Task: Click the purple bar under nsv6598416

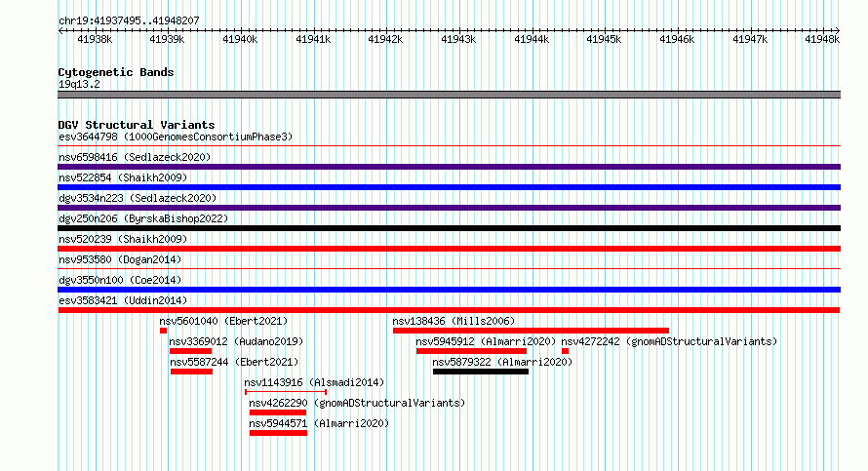Action: [x=449, y=167]
